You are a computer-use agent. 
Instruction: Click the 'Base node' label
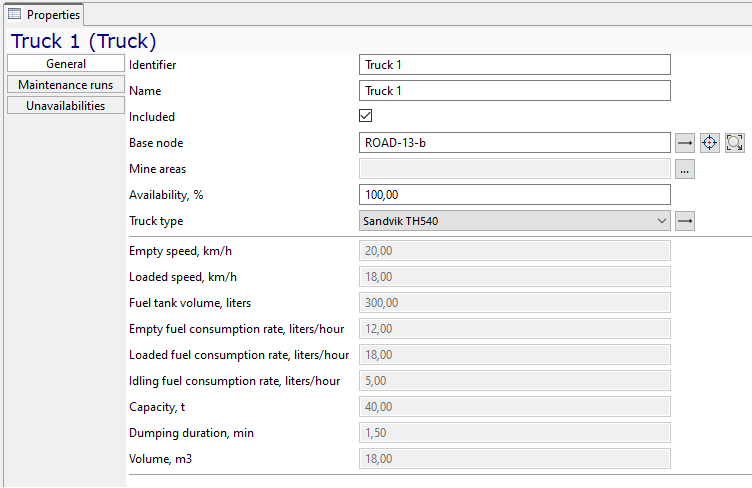[x=156, y=143]
